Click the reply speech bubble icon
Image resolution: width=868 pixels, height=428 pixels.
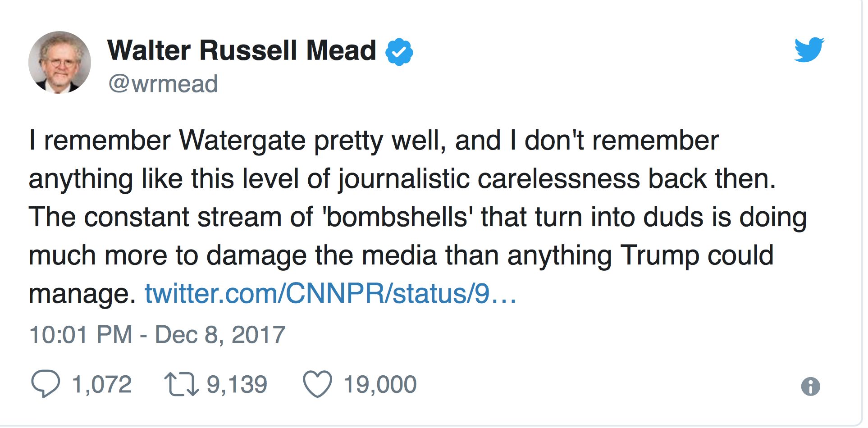click(x=45, y=383)
